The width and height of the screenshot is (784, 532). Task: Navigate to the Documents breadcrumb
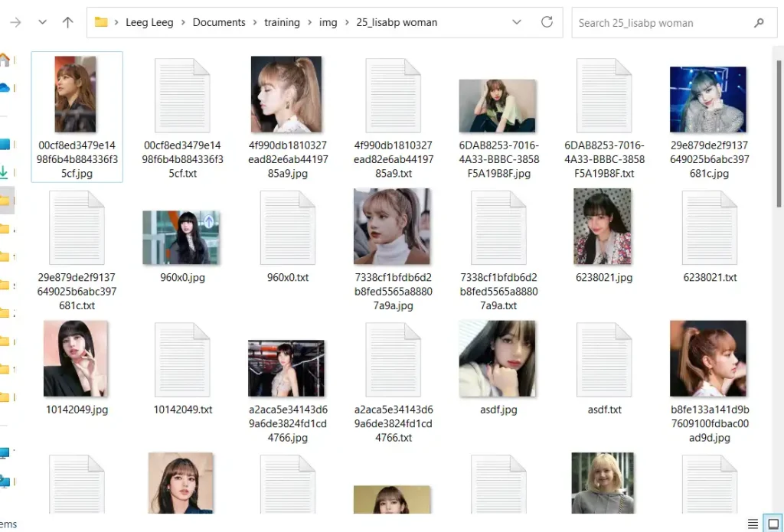[219, 22]
